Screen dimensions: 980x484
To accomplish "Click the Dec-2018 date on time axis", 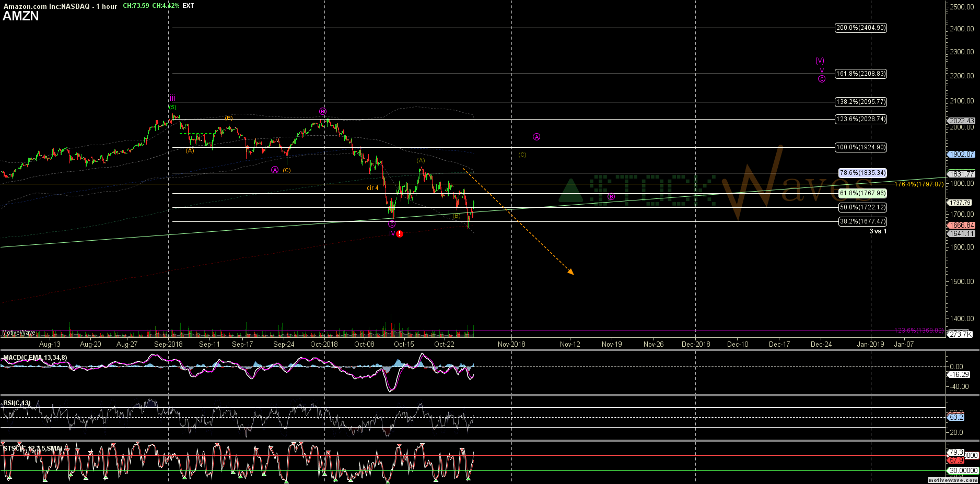I will 696,344.
